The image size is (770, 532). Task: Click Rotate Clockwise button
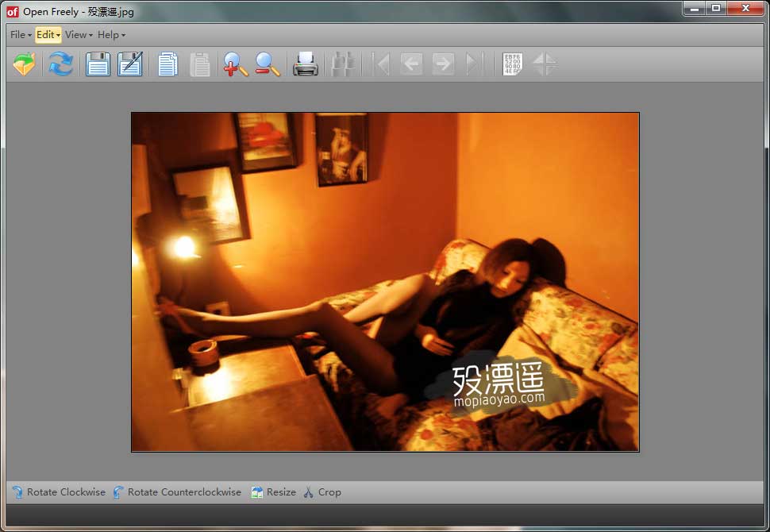pos(59,492)
